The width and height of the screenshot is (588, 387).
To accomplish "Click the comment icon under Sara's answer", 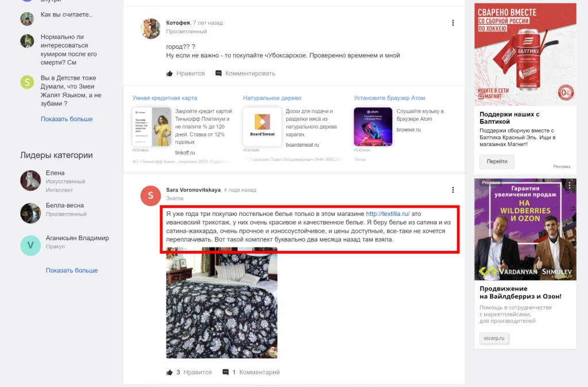I will tap(225, 372).
